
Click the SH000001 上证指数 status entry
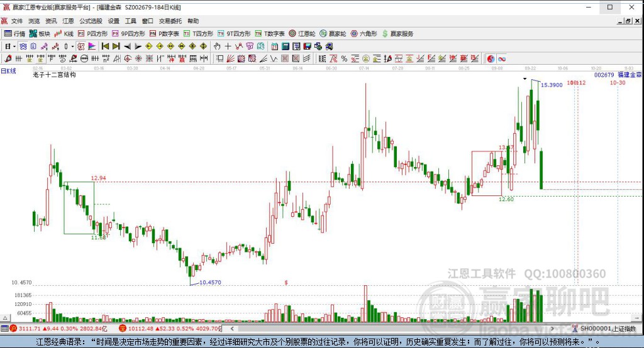[604, 329]
